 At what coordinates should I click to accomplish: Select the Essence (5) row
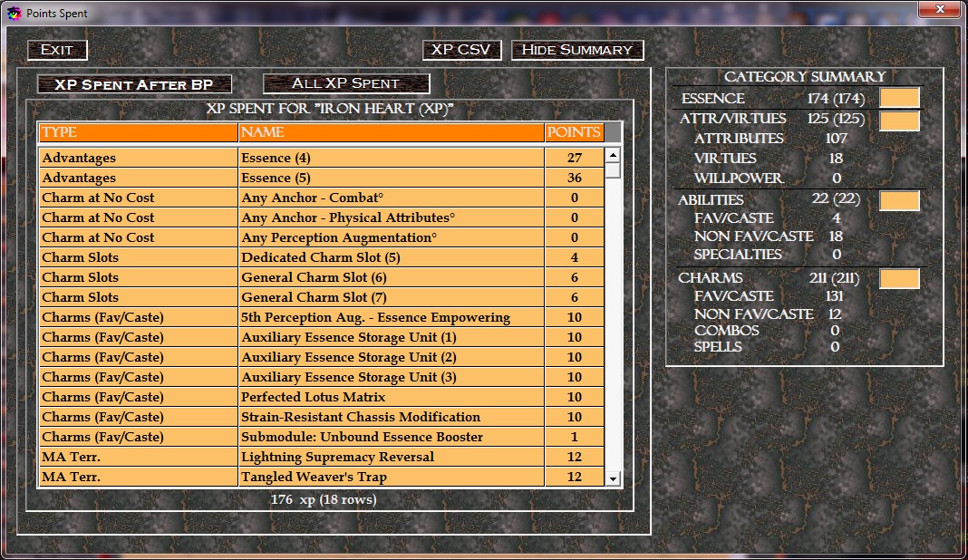(x=322, y=178)
